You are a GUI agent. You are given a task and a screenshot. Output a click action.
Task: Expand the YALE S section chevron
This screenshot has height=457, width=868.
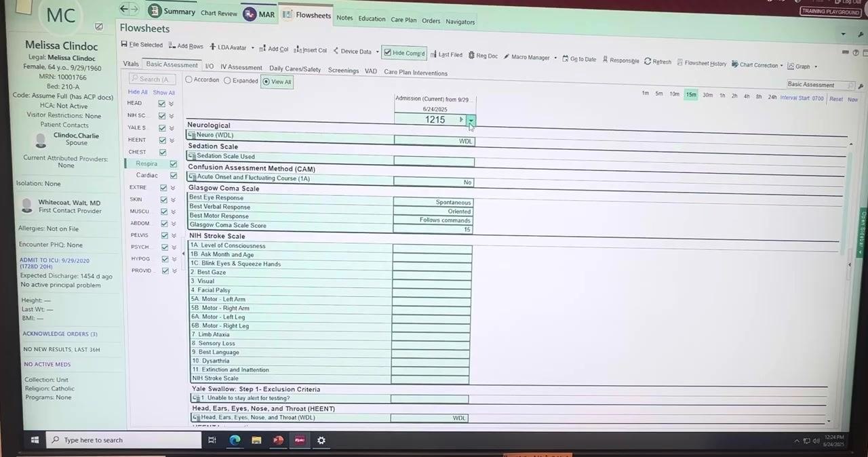click(x=171, y=128)
